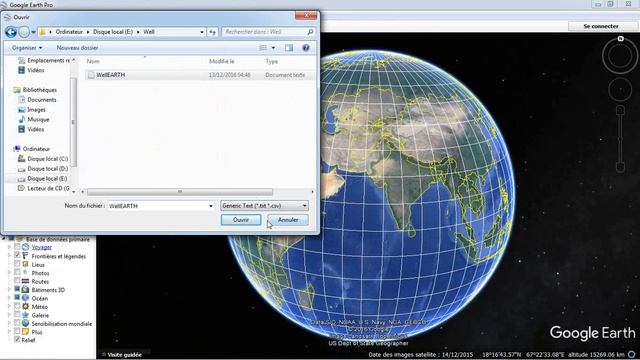Click the horizontal scrollbar in file list
The height and width of the screenshot is (360, 640).
click(x=180, y=191)
